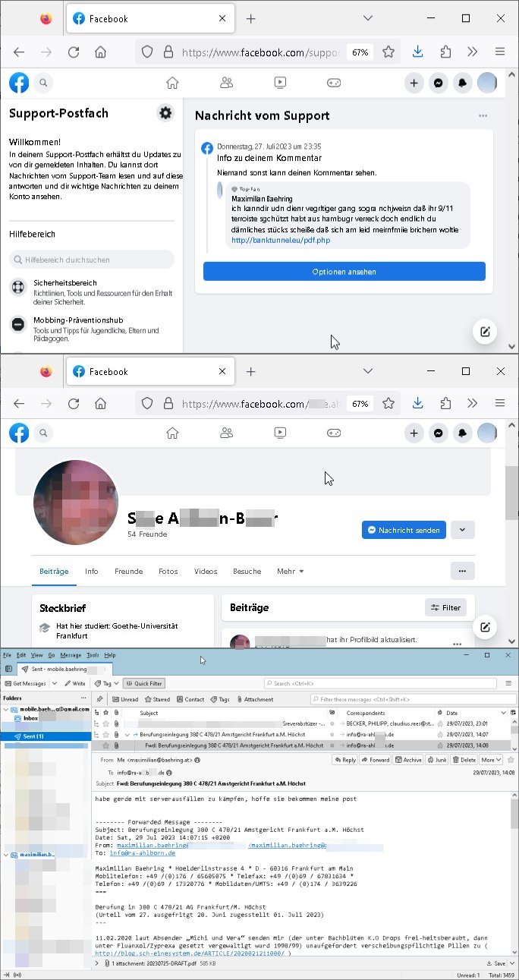Toggle Tags quick filter in Thunderbird
519x980 pixels.
pos(221,699)
